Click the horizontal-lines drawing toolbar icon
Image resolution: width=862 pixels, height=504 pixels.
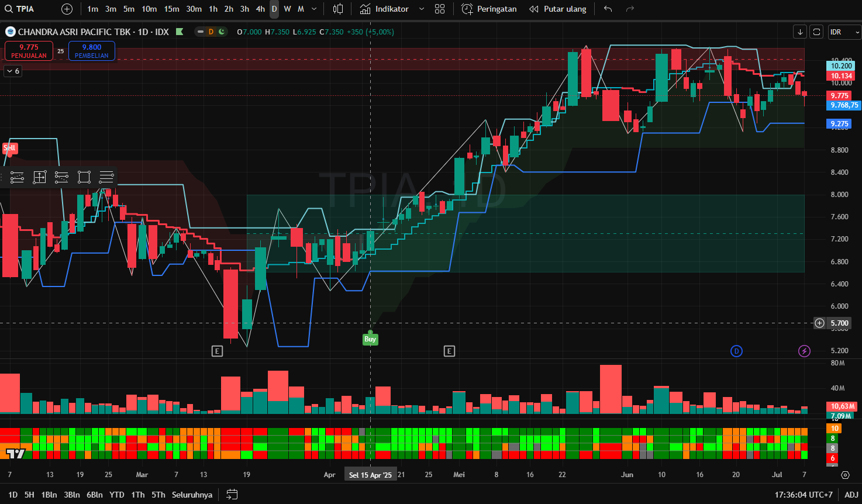click(x=106, y=177)
